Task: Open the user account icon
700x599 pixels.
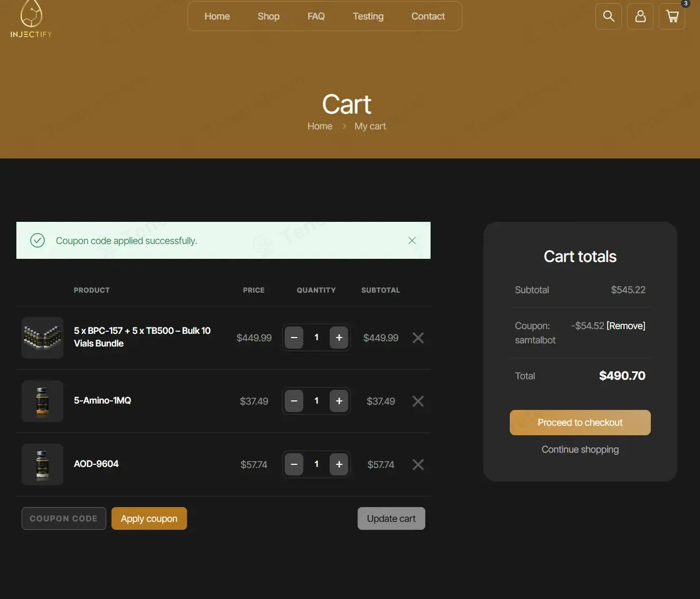Action: coord(640,16)
